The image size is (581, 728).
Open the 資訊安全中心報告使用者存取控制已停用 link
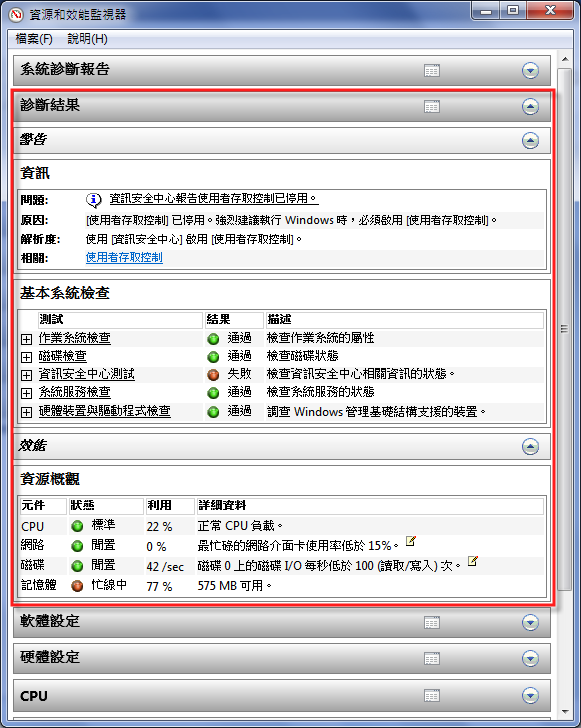pyautogui.click(x=214, y=199)
